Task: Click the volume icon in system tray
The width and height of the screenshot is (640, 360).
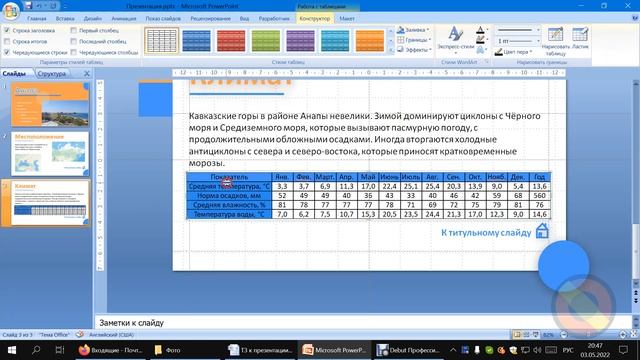Action: coord(537,350)
